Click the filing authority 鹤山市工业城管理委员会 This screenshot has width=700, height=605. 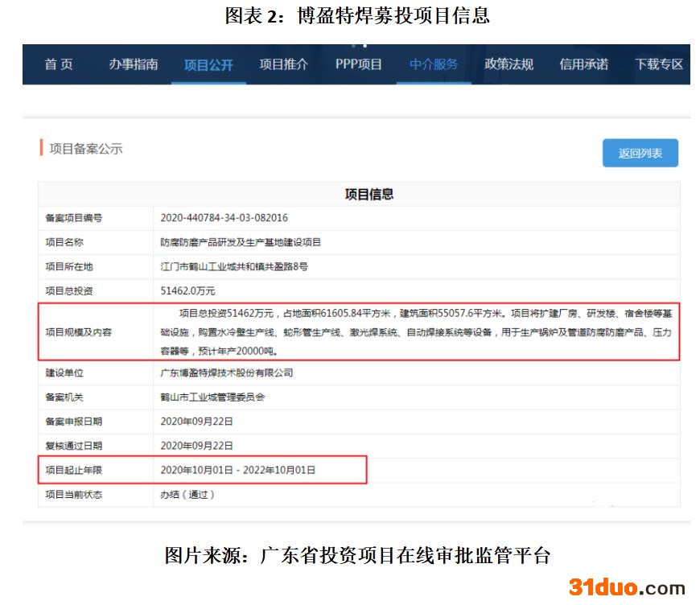point(212,397)
